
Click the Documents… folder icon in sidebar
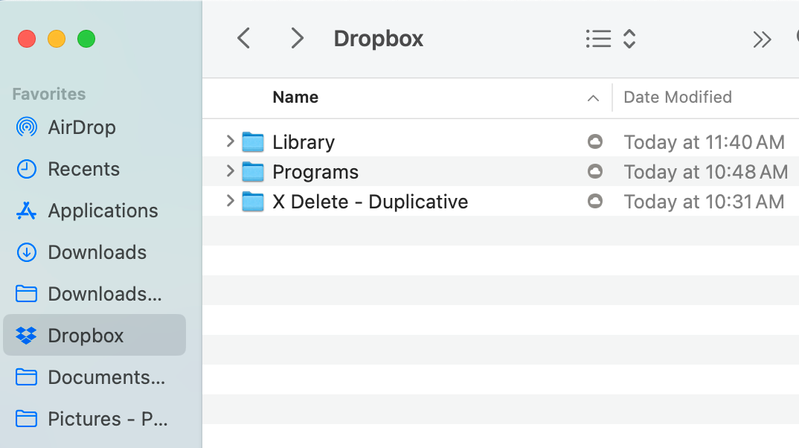coord(26,377)
